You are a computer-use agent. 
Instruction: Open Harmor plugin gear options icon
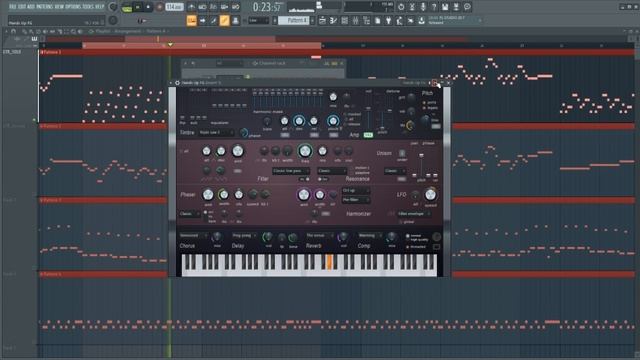click(x=177, y=82)
